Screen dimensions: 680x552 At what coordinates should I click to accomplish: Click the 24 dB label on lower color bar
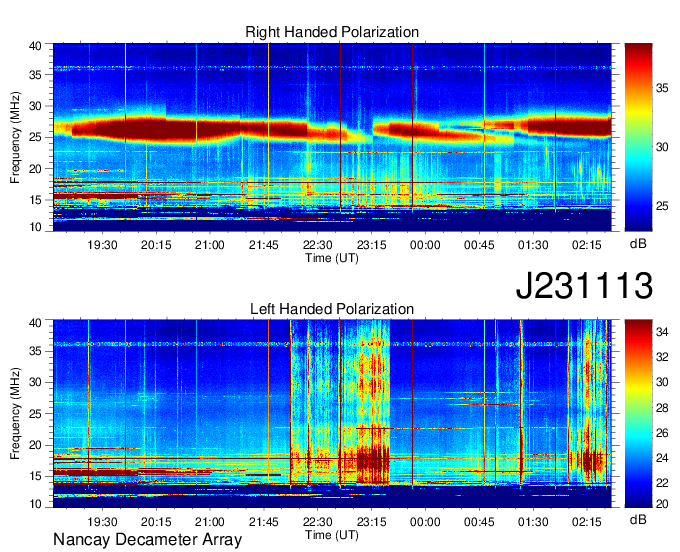pyautogui.click(x=662, y=457)
